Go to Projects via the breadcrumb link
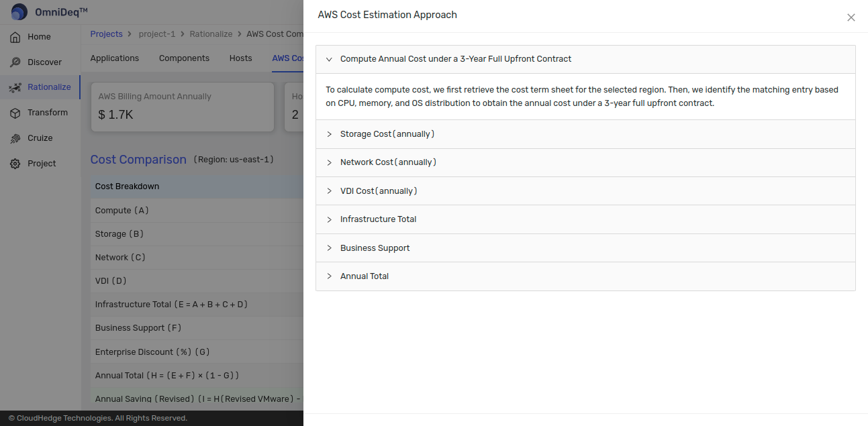Image resolution: width=868 pixels, height=426 pixels. tap(106, 34)
